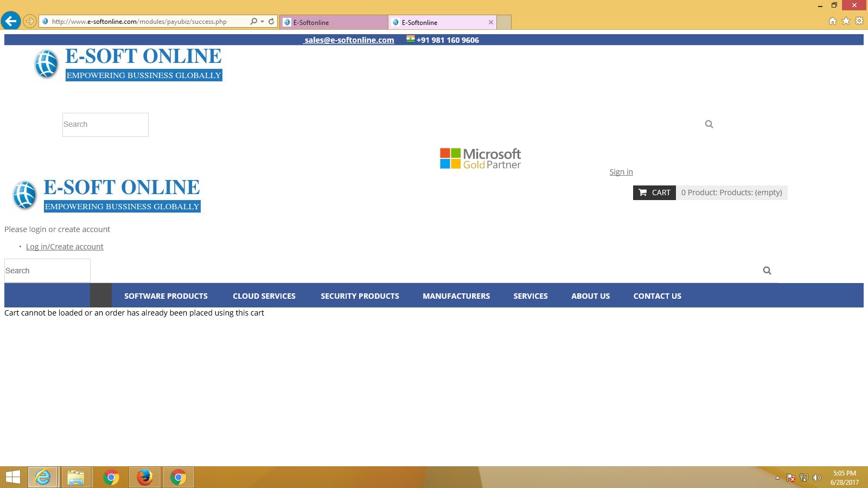Screen dimensions: 868x488
Task: Click the '0 Product: Products: (empty)' cart summary
Action: (732, 192)
